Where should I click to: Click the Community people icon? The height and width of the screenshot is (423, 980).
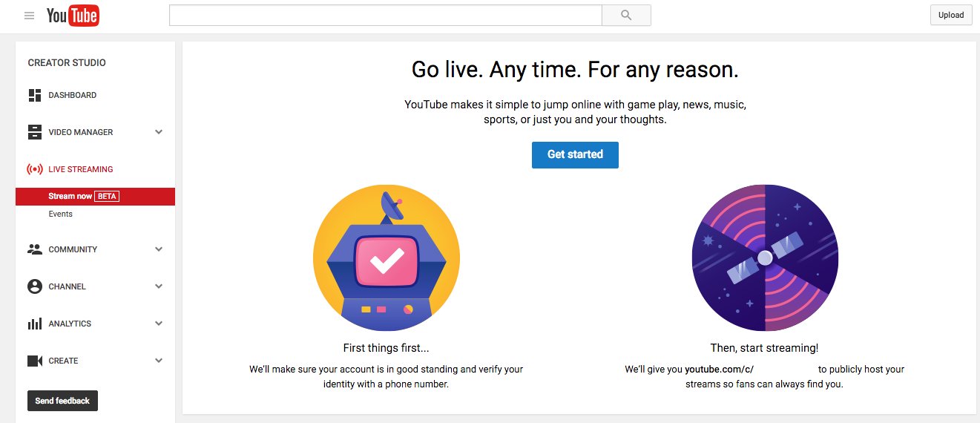tap(35, 249)
